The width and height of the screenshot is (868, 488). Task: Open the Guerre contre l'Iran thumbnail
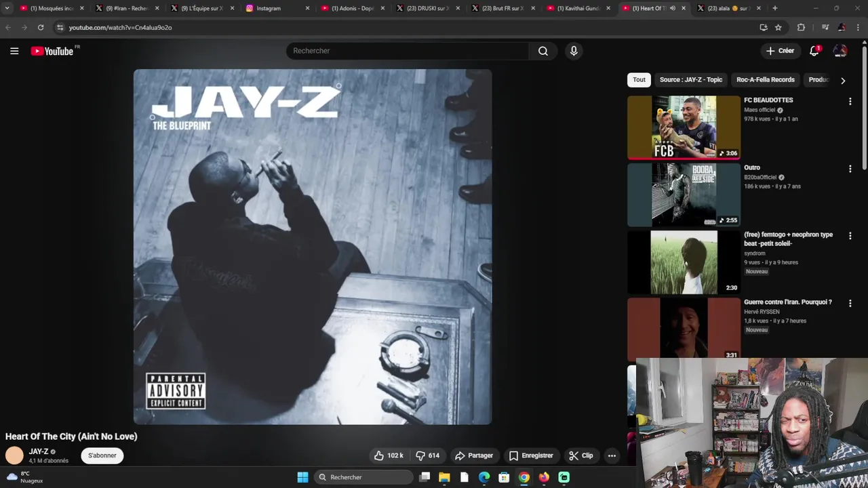click(x=684, y=329)
